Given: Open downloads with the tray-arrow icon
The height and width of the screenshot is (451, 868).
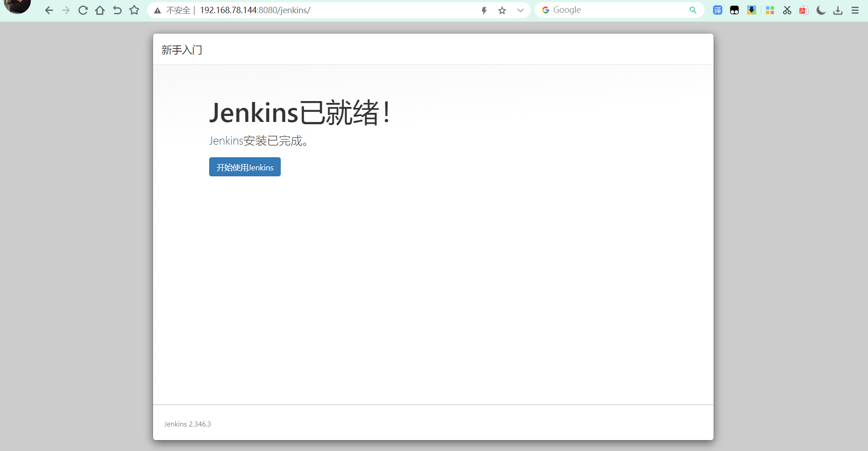Looking at the screenshot, I should click(x=838, y=10).
